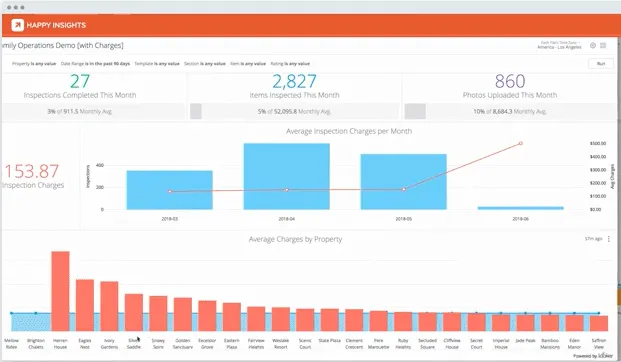
Task: Click the Ruby Heights axis label
Action: click(x=403, y=344)
